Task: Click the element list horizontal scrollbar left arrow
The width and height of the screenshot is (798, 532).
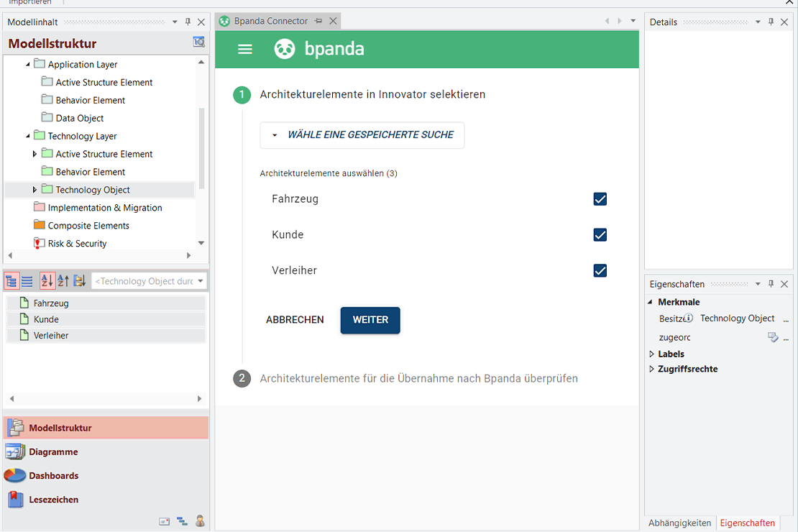Action: coord(12,398)
